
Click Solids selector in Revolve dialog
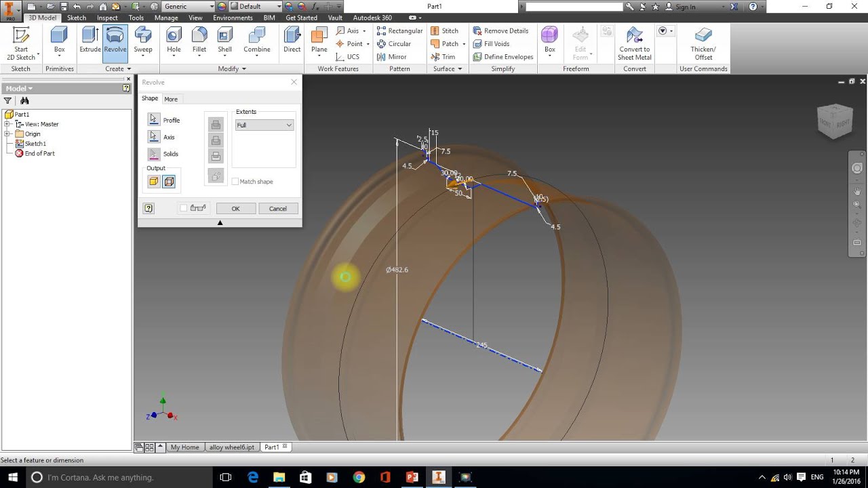tap(155, 154)
